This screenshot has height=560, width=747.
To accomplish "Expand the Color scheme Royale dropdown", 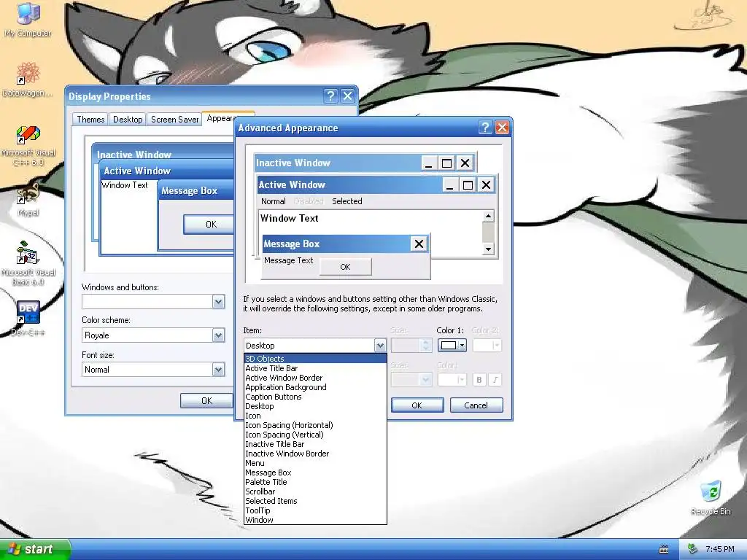I will tap(218, 335).
